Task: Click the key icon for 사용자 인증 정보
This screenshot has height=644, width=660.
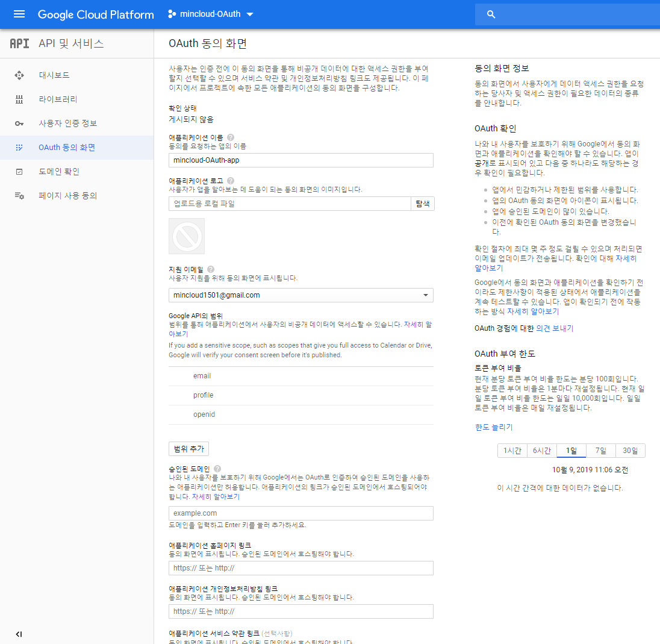Action: tap(19, 123)
